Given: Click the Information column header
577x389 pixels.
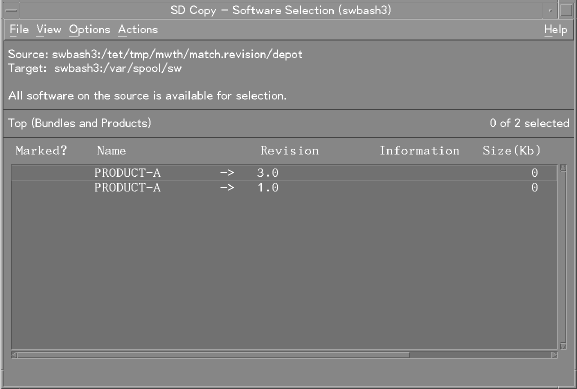Looking at the screenshot, I should click(x=420, y=151).
